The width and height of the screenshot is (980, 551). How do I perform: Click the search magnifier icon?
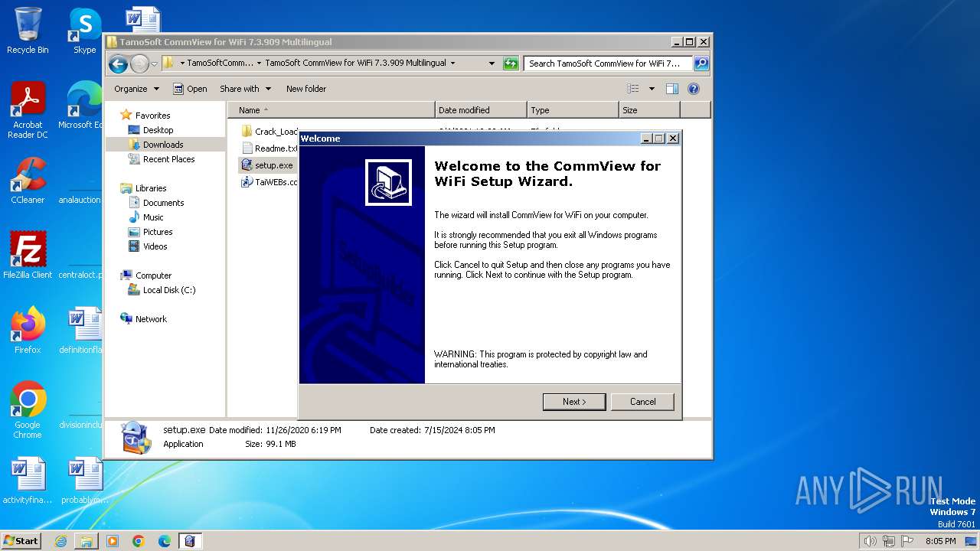pyautogui.click(x=701, y=64)
